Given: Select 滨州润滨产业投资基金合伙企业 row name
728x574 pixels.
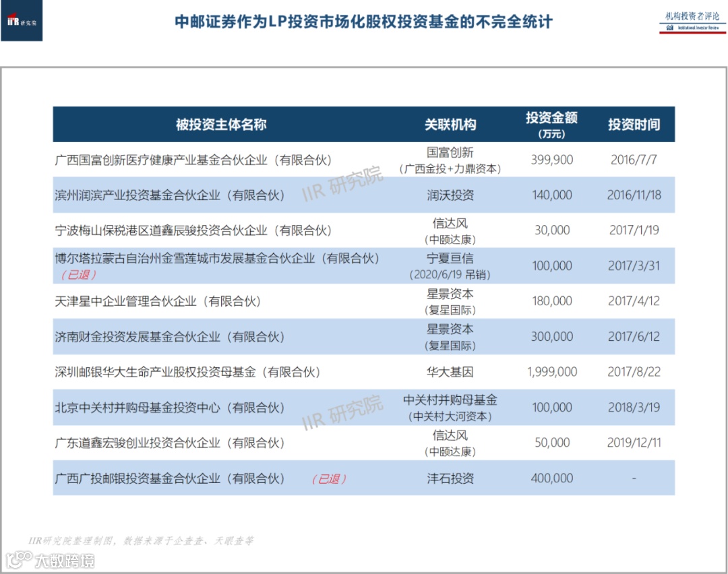Looking at the screenshot, I should click(169, 195).
